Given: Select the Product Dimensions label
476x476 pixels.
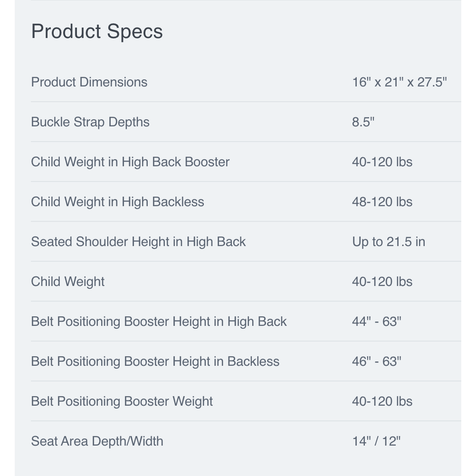Looking at the screenshot, I should point(89,82).
